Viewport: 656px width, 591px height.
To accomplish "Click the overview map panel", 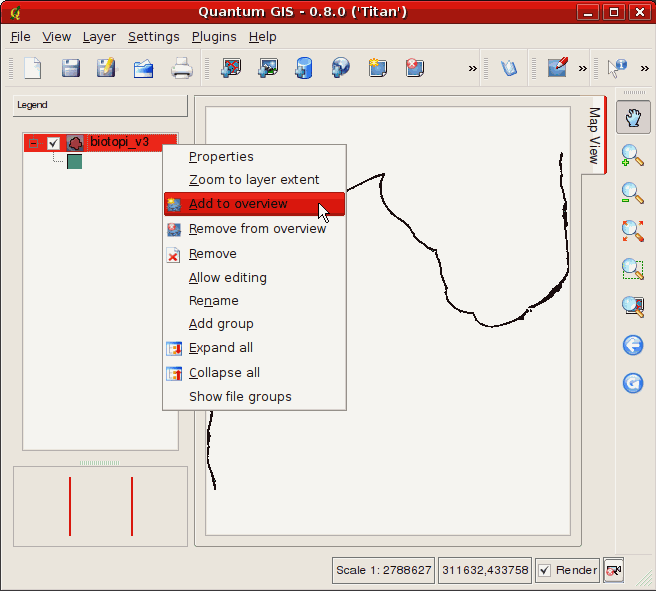I will click(x=100, y=506).
